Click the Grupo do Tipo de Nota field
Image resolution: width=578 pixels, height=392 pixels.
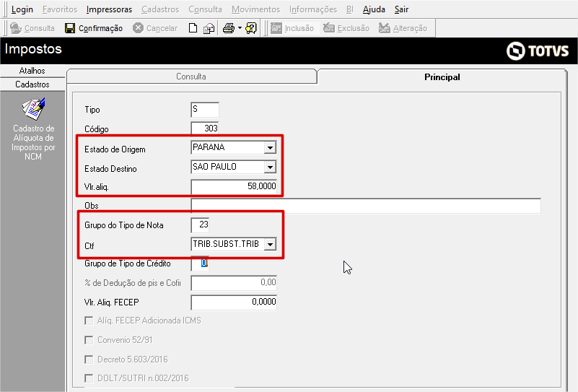[x=200, y=225]
